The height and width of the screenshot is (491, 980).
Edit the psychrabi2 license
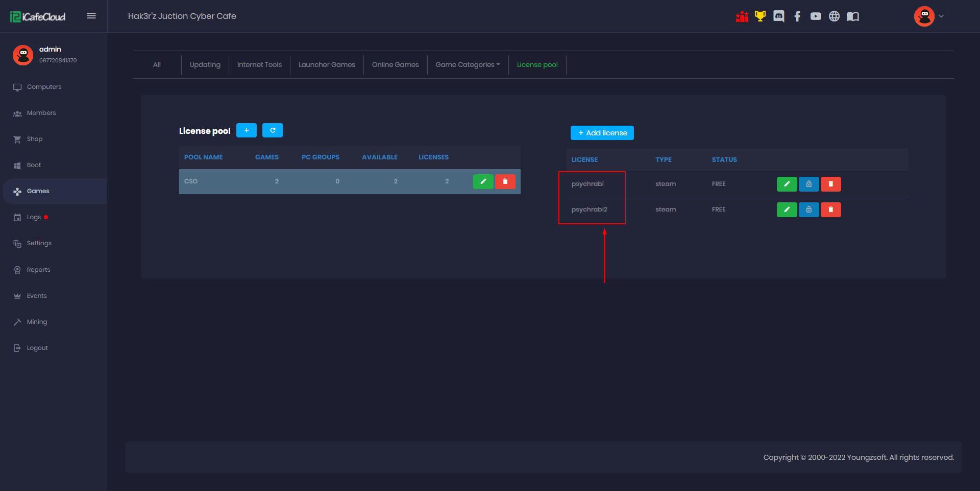[x=787, y=209]
